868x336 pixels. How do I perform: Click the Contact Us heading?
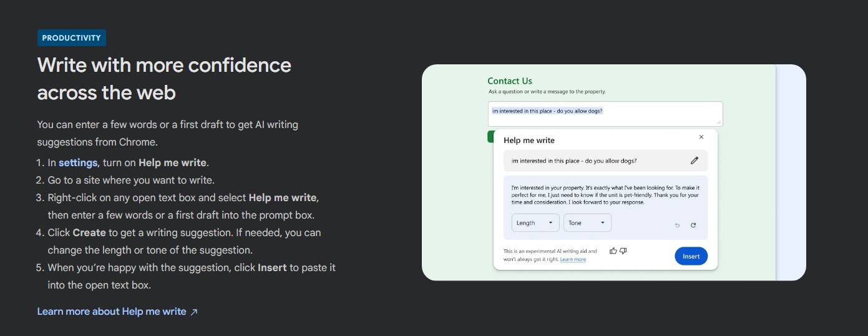click(509, 81)
